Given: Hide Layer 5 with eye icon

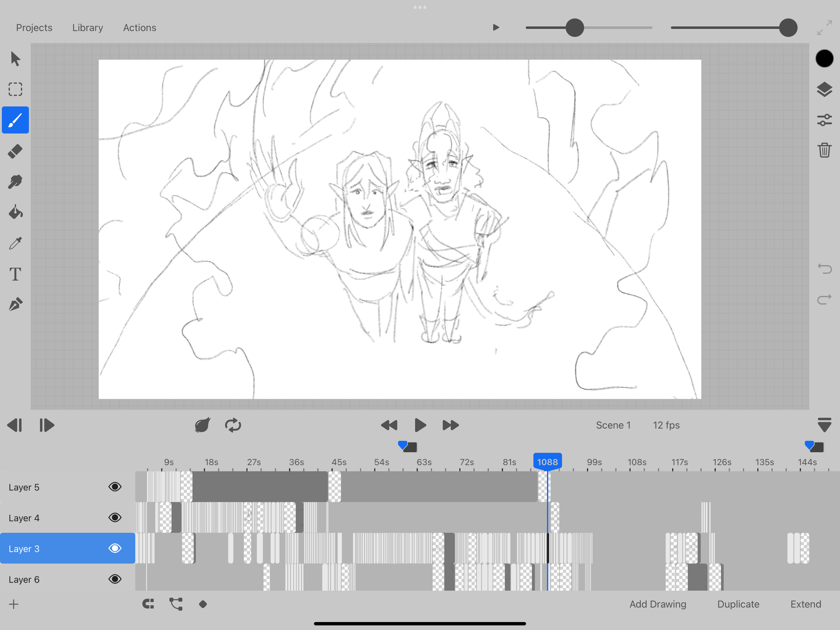Looking at the screenshot, I should tap(115, 487).
